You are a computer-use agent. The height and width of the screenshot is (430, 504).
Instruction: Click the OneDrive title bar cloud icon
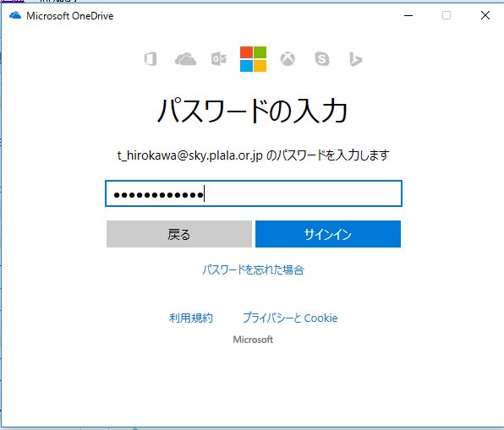coord(15,15)
